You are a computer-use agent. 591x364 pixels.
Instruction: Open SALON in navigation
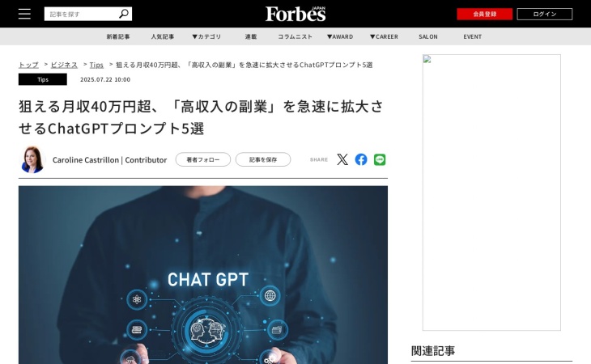point(428,36)
